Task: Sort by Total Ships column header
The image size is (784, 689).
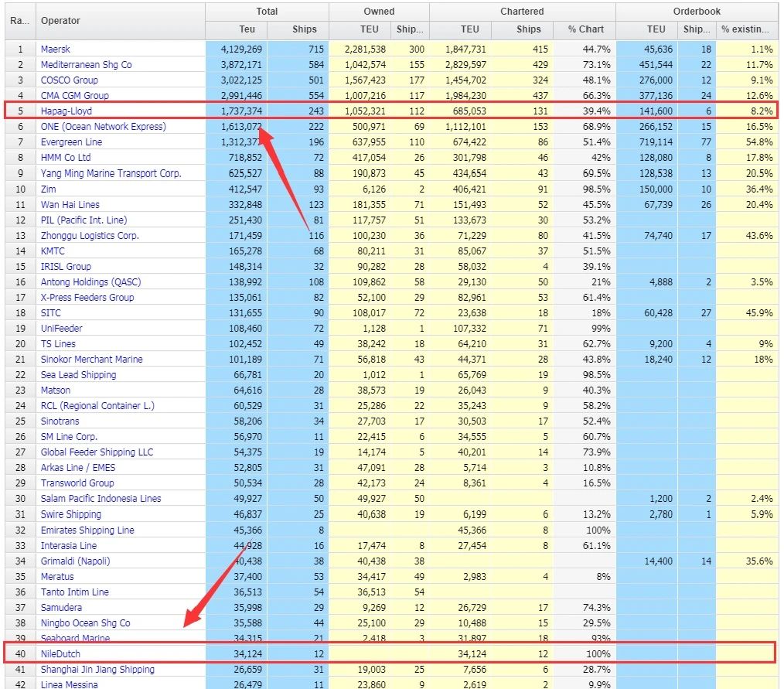Action: coord(298,29)
